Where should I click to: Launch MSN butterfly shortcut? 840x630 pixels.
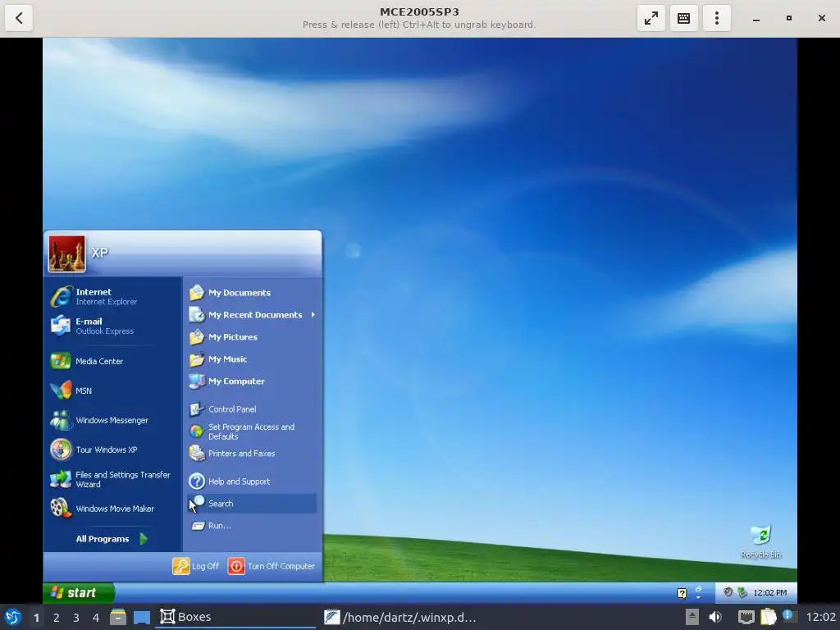(x=113, y=390)
